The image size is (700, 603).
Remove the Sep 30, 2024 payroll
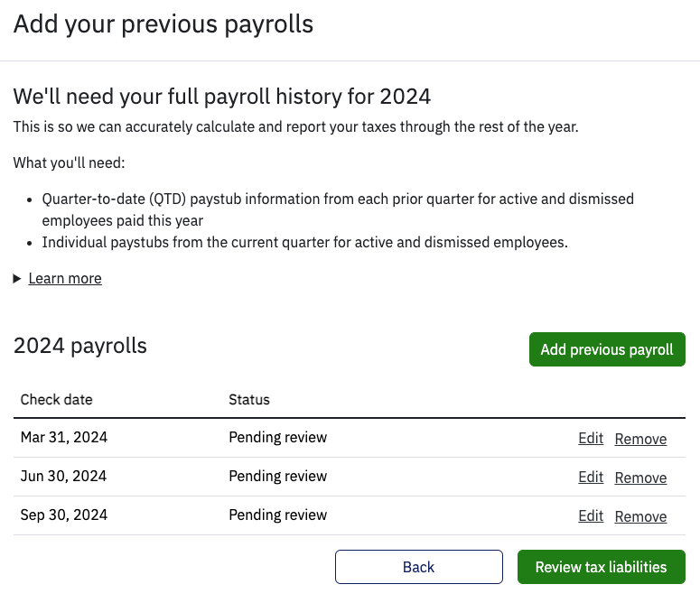640,517
